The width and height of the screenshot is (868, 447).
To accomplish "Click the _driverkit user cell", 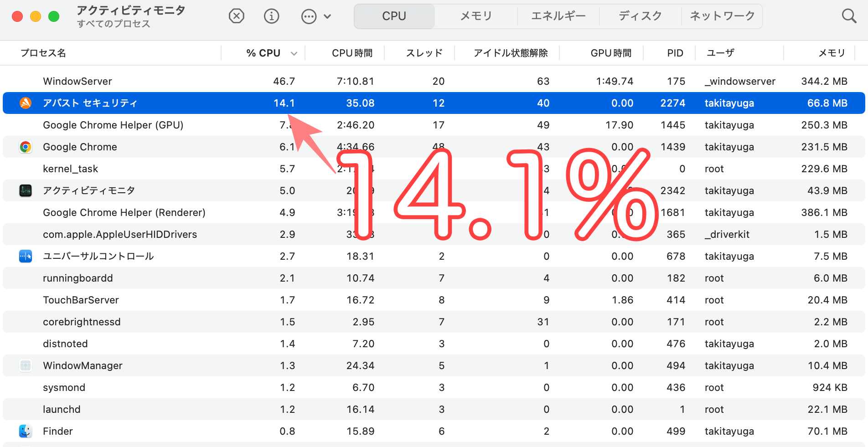I will [727, 234].
